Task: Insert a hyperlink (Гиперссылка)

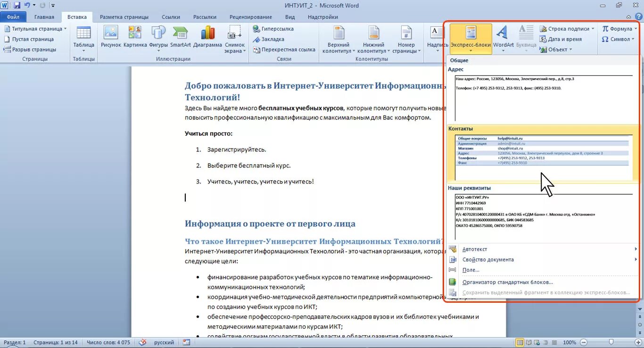Action: pos(273,29)
